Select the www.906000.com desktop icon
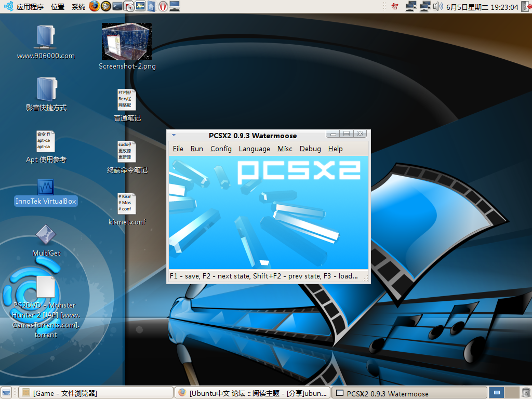The image size is (532, 399). pyautogui.click(x=46, y=42)
